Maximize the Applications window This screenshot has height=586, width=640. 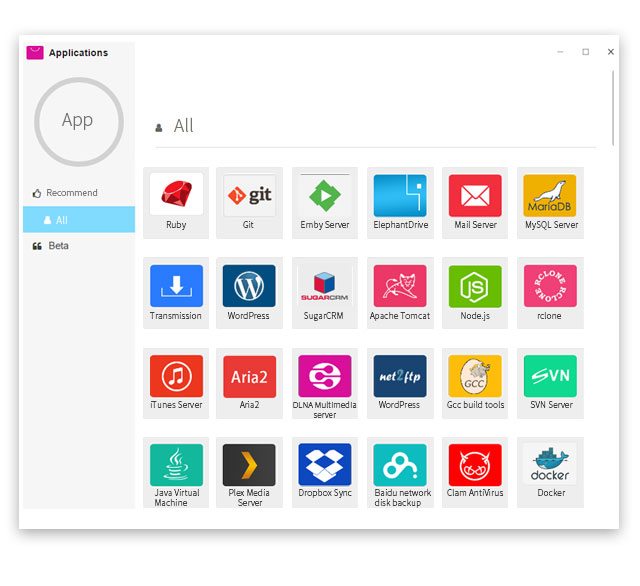click(586, 52)
